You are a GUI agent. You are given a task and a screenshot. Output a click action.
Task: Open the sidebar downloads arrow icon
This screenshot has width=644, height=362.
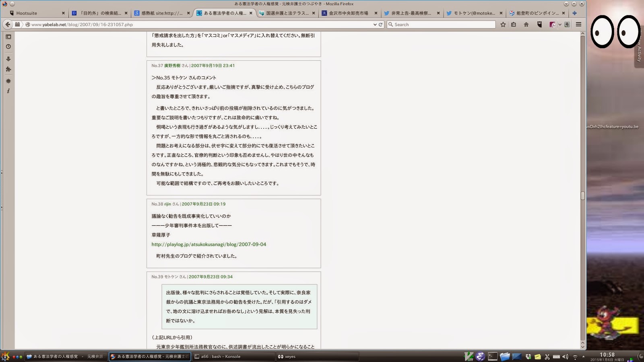click(x=8, y=59)
